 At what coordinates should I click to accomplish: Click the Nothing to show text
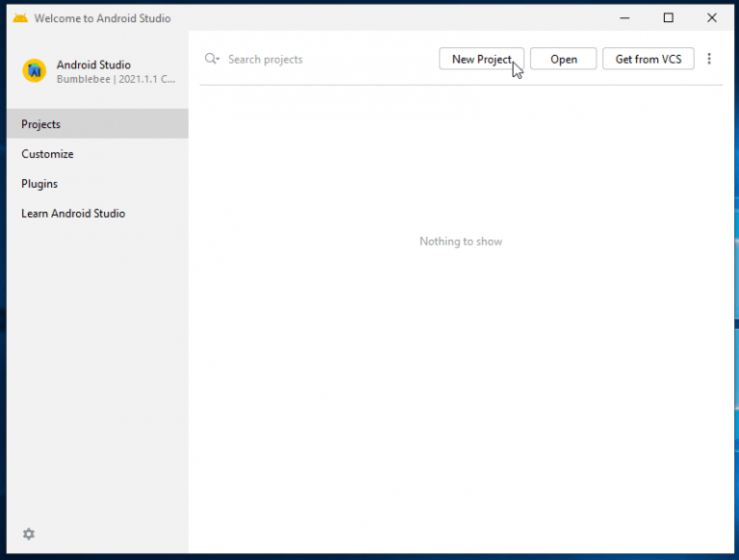(x=461, y=242)
